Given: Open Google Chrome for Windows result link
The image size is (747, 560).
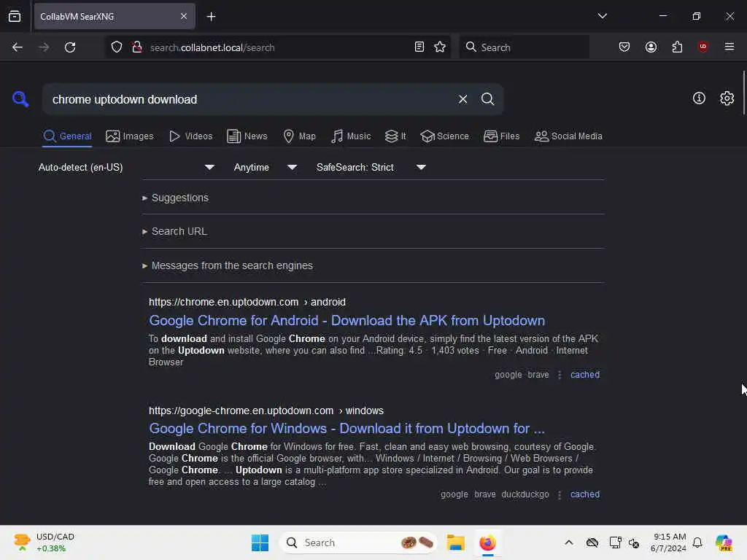Looking at the screenshot, I should point(347,429).
